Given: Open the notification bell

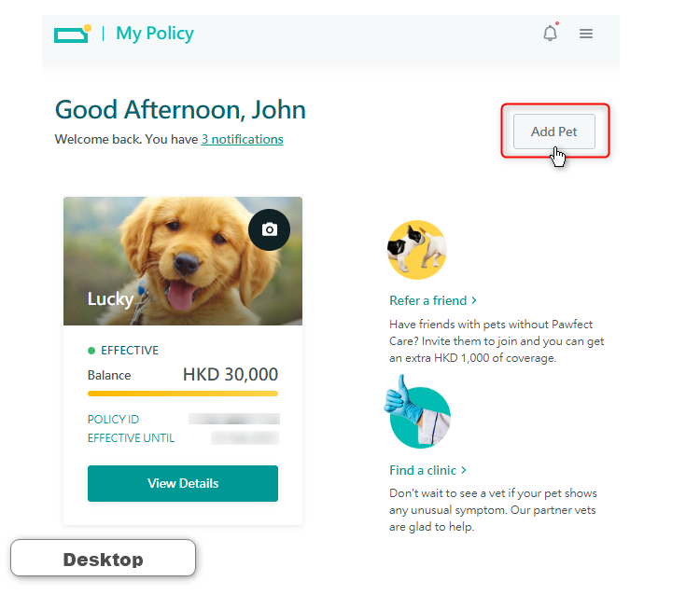Looking at the screenshot, I should [551, 34].
